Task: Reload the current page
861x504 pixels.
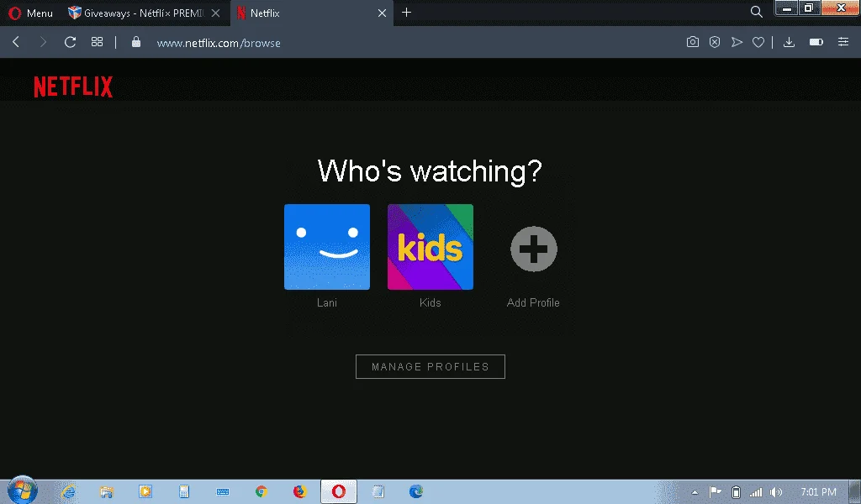Action: [x=70, y=42]
